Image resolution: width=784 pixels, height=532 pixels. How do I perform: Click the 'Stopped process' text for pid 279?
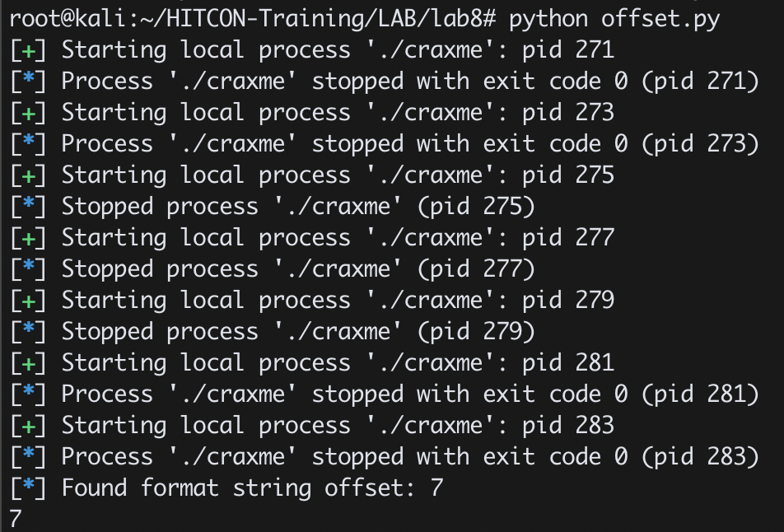160,332
